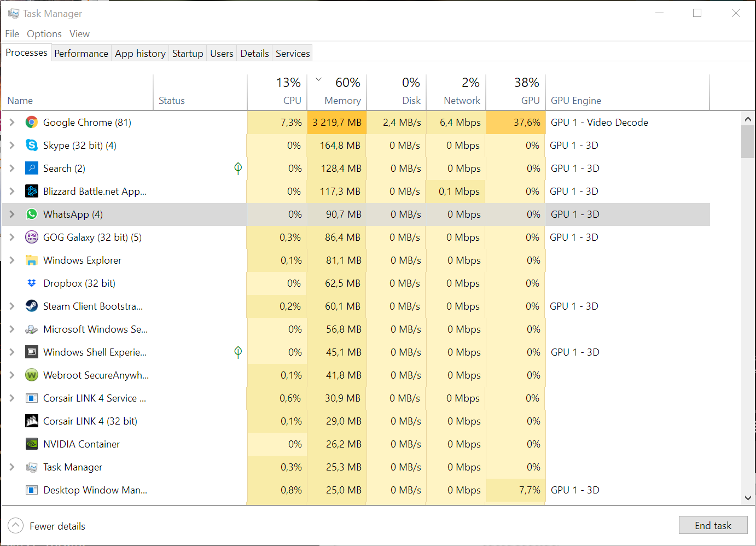The width and height of the screenshot is (756, 546).
Task: Click the green leaf status on Search
Action: (x=238, y=168)
